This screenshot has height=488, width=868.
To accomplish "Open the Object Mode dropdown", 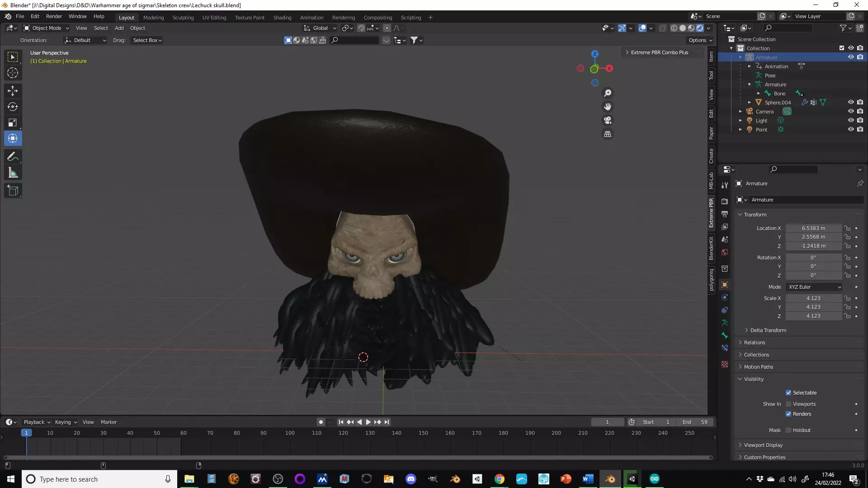I will [x=47, y=28].
